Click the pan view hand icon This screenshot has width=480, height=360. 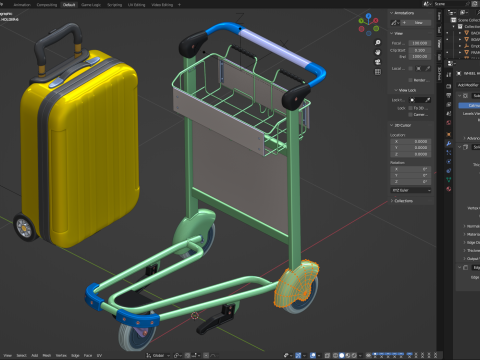click(x=378, y=52)
